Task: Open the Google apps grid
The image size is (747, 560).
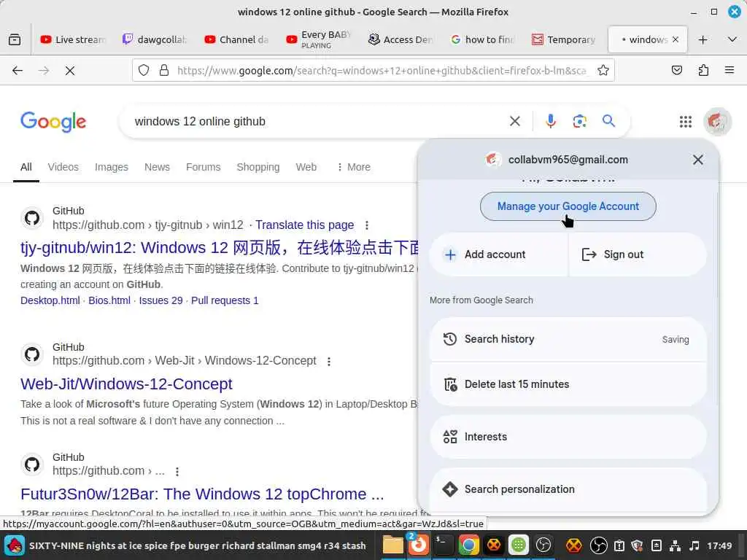Action: click(x=685, y=122)
